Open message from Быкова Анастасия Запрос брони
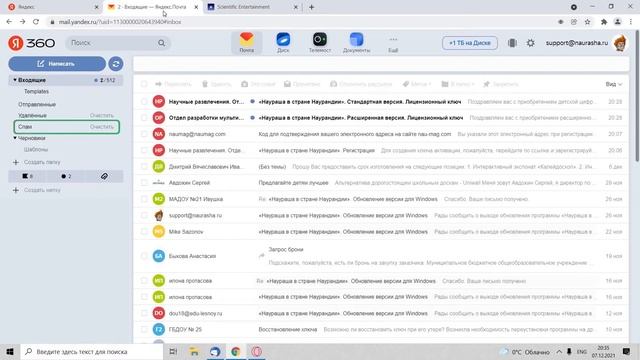The height and width of the screenshot is (360, 640). [381, 256]
